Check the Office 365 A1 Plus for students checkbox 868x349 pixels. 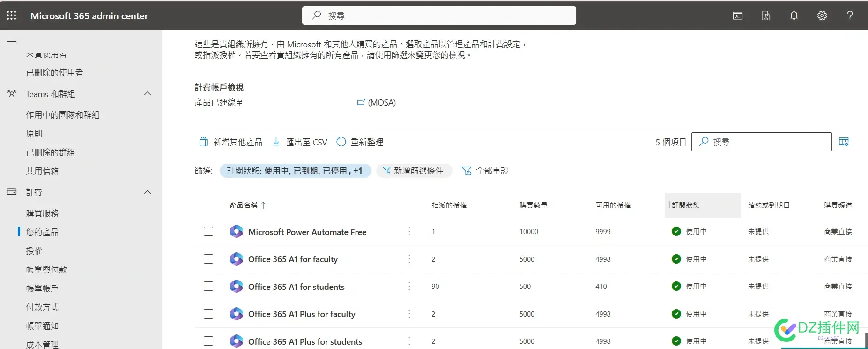click(208, 341)
